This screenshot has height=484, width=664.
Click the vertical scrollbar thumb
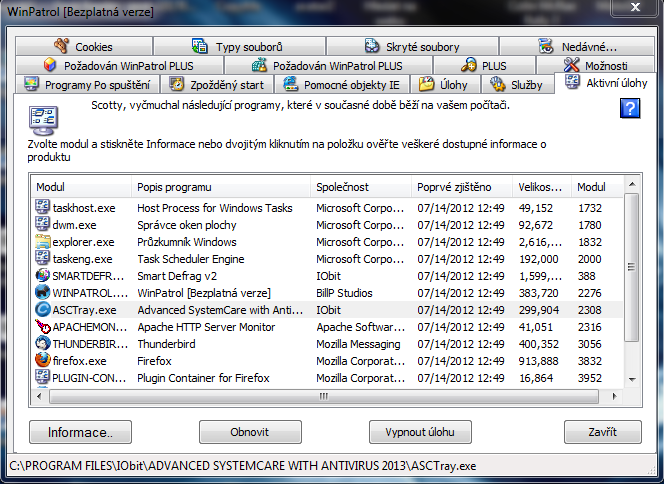click(x=632, y=267)
